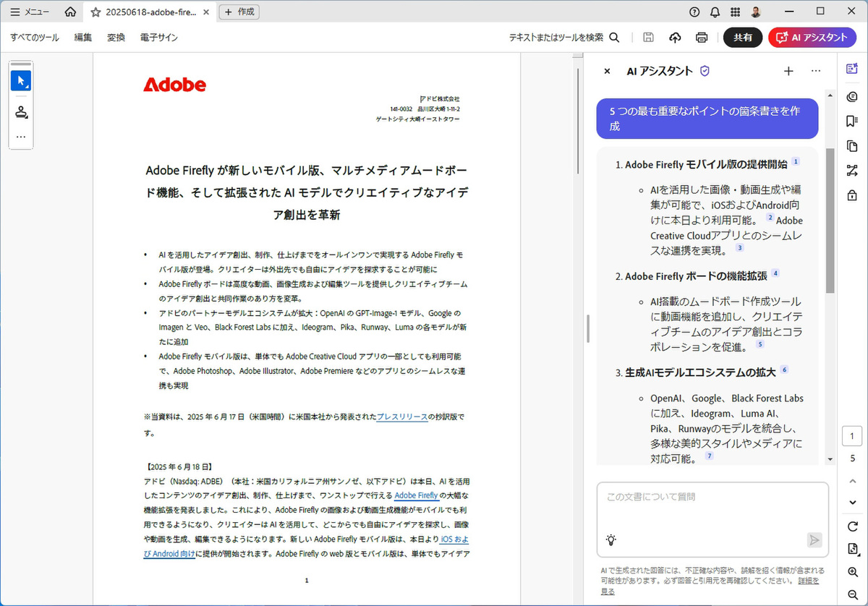Click the print icon in toolbar
The width and height of the screenshot is (868, 606).
[701, 38]
